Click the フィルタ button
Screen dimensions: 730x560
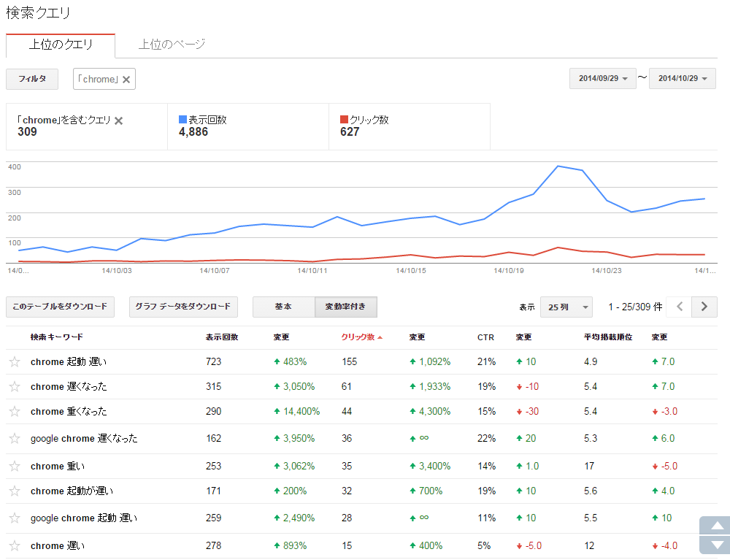[x=32, y=79]
